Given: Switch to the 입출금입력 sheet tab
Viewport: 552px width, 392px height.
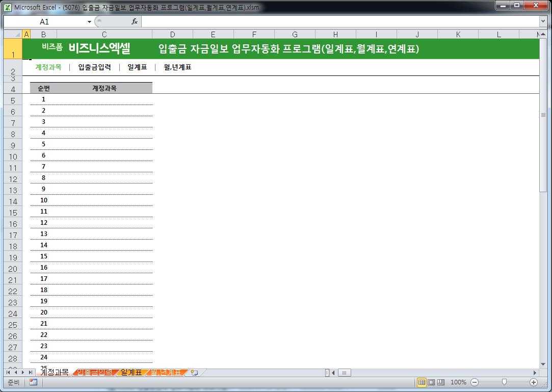Looking at the screenshot, I should (94, 372).
